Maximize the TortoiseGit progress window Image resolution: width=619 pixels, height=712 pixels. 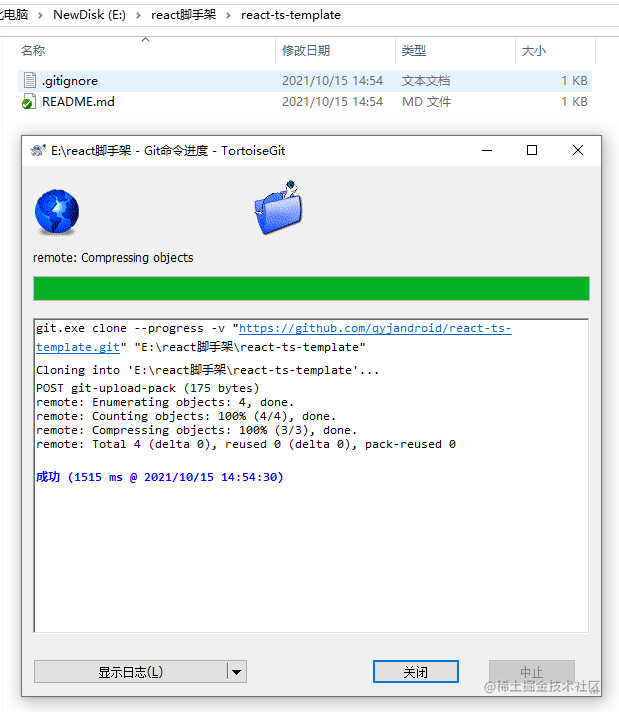pos(532,150)
